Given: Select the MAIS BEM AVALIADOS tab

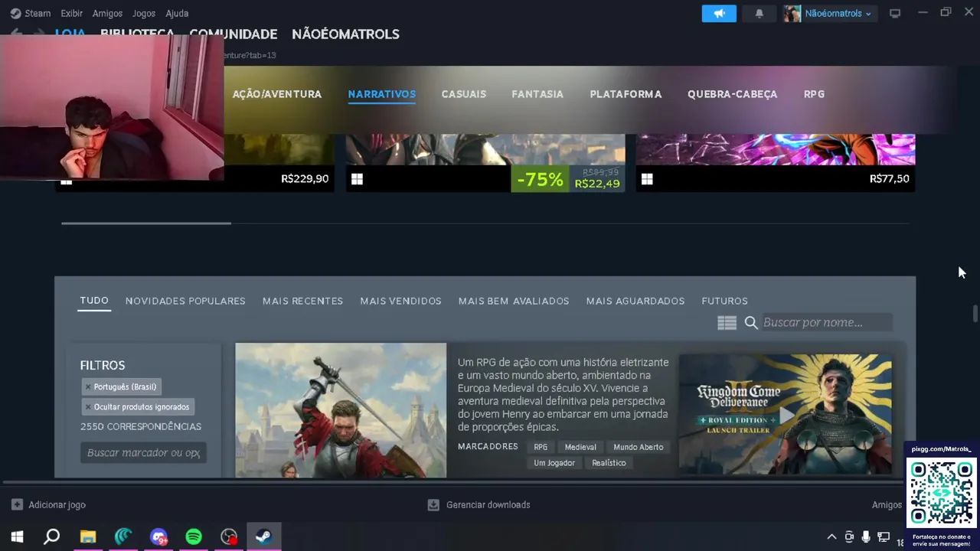Looking at the screenshot, I should click(514, 301).
